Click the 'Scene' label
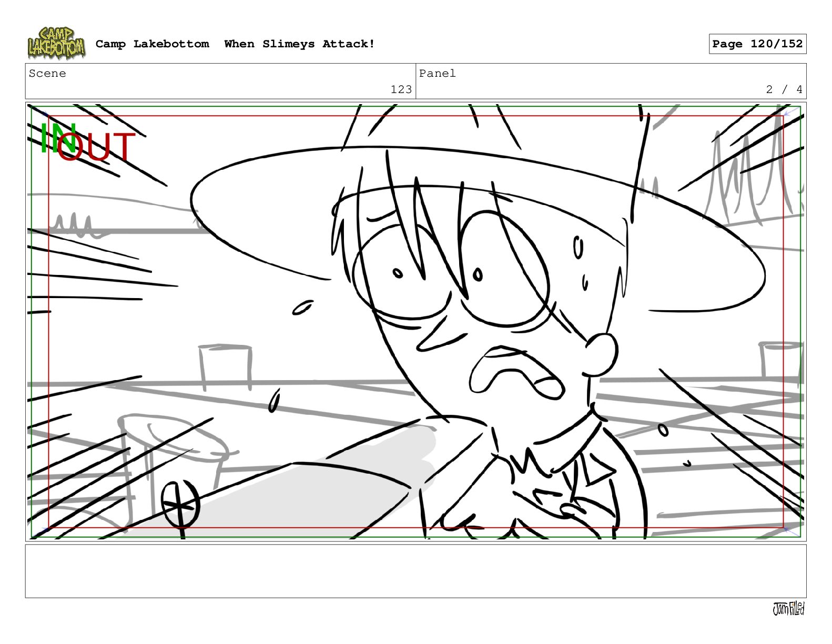 point(47,74)
